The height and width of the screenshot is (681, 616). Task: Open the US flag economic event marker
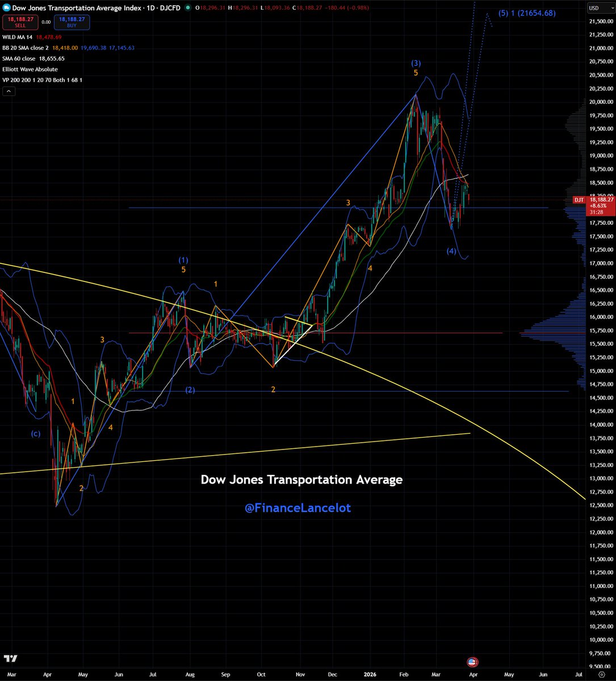pyautogui.click(x=472, y=662)
